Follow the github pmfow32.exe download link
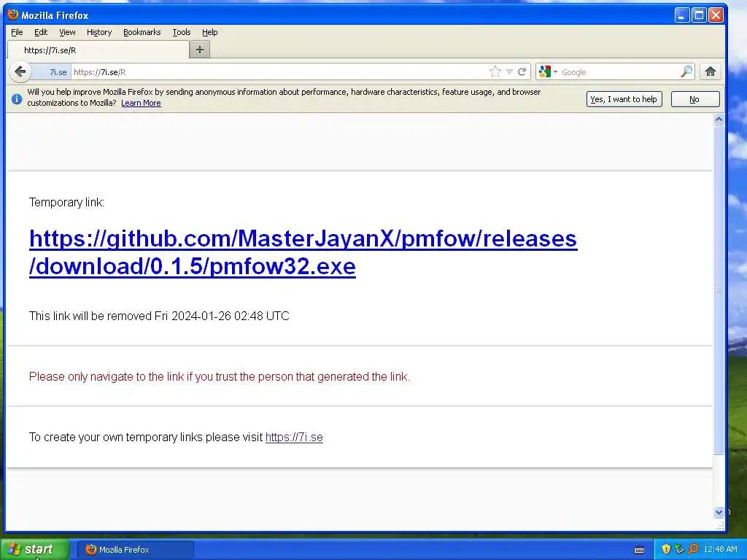Viewport: 747px width, 560px height. click(303, 252)
